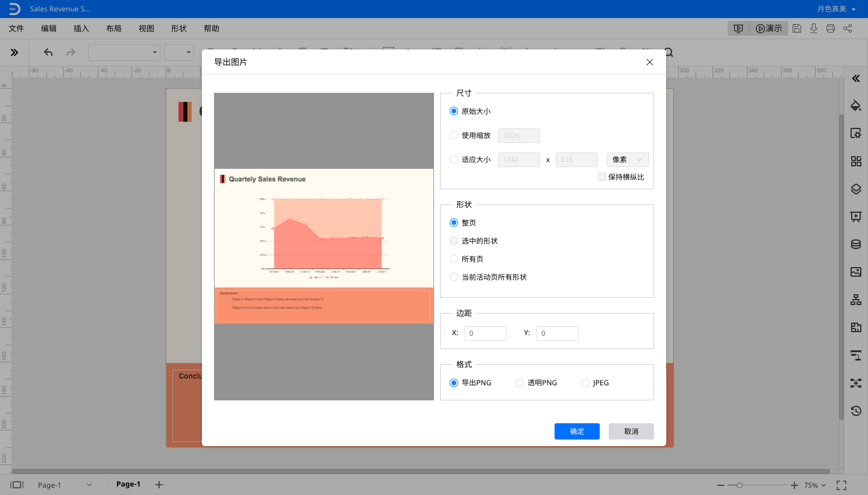Toggle fullscreen icon in status bar
The width and height of the screenshot is (868, 495).
pyautogui.click(x=842, y=485)
